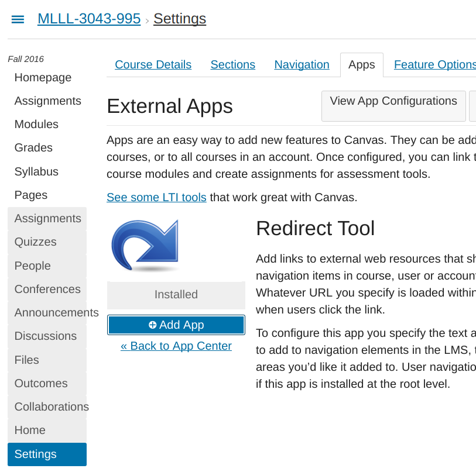Screen dimensions: 476x472
Task: Click the Redirect Tool heading
Action: pos(316,228)
